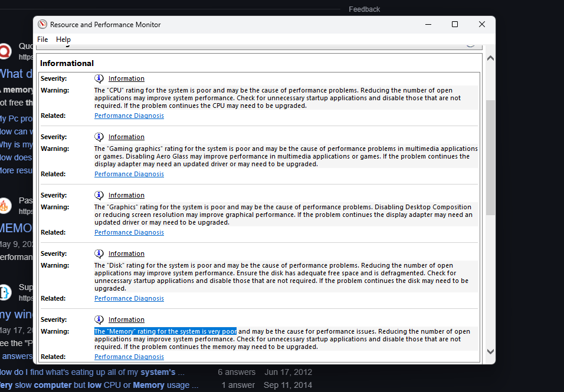
Task: Click the scroll up arrow of the report
Action: [490, 58]
